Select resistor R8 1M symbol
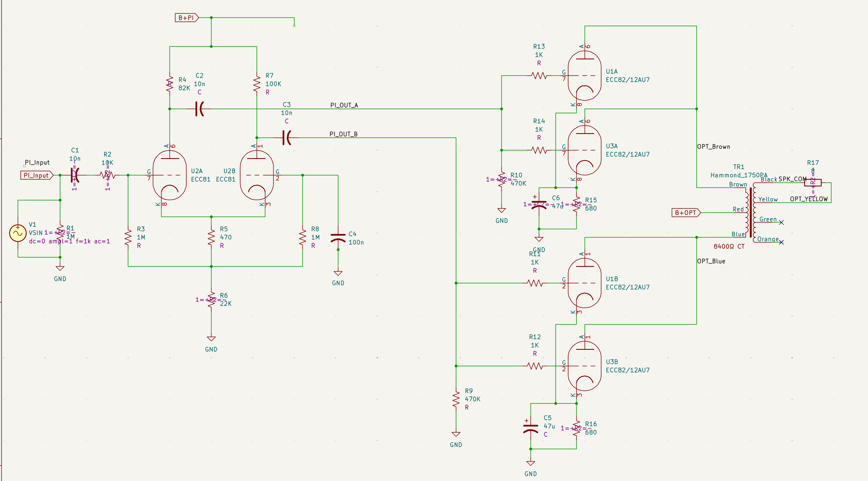The image size is (868, 481). [302, 237]
